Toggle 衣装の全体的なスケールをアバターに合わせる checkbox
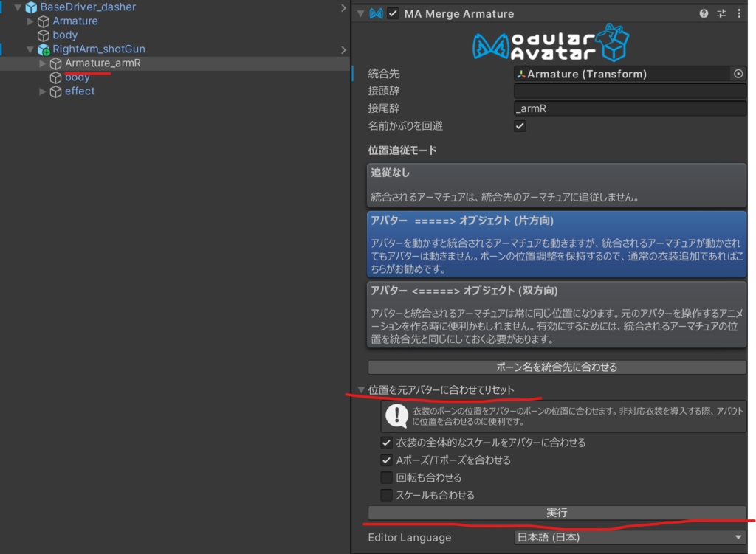This screenshot has height=554, width=756. point(386,442)
